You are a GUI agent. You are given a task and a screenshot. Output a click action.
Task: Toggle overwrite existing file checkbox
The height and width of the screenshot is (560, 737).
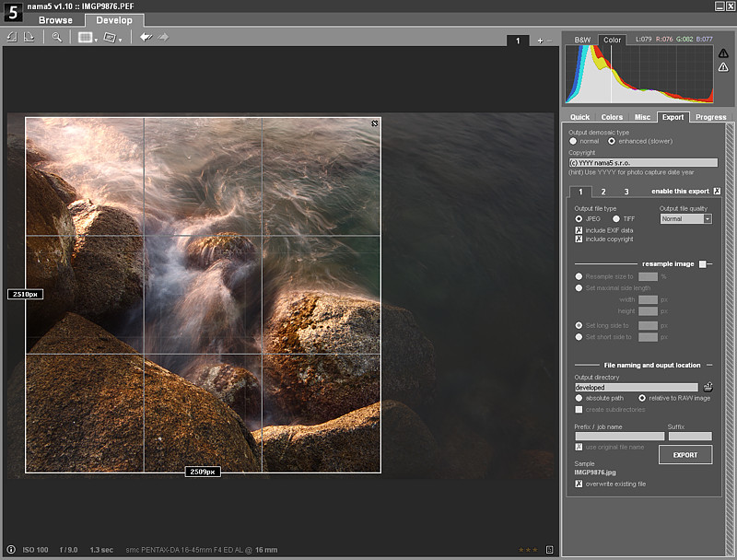coord(579,484)
